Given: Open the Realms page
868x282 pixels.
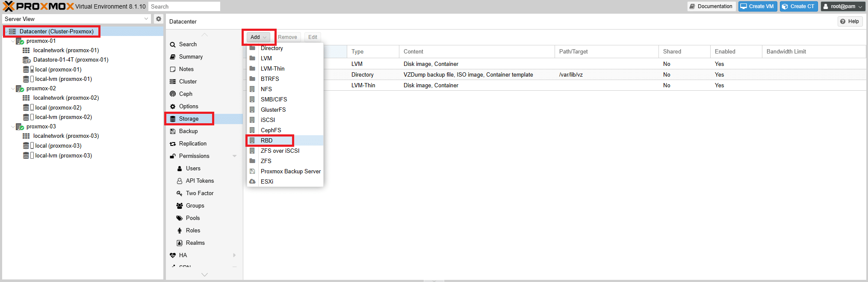Looking at the screenshot, I should (x=195, y=243).
